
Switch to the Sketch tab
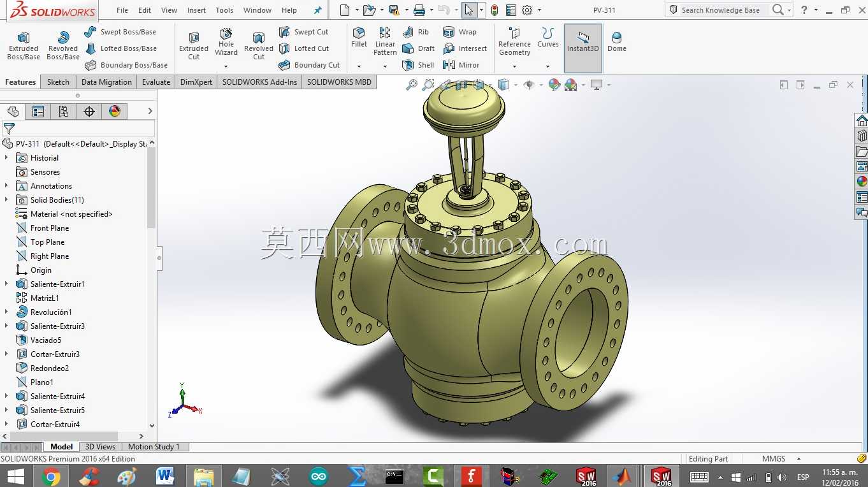coord(58,82)
